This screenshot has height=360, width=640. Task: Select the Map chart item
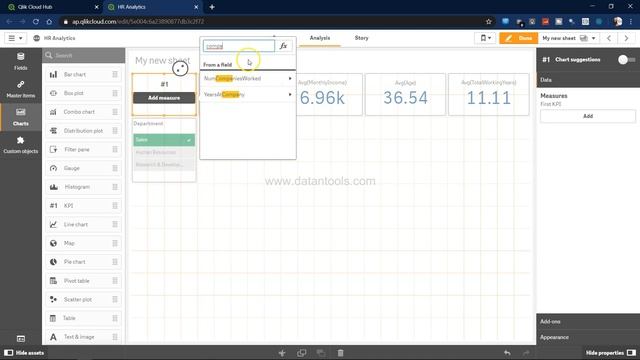point(84,243)
